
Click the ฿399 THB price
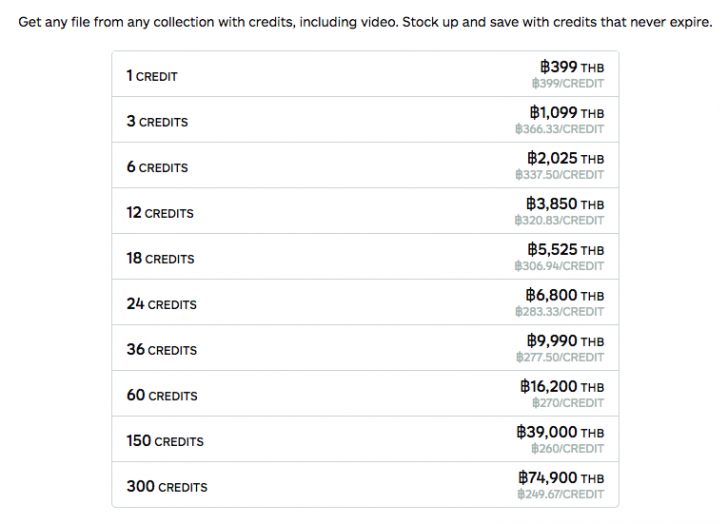tap(572, 67)
